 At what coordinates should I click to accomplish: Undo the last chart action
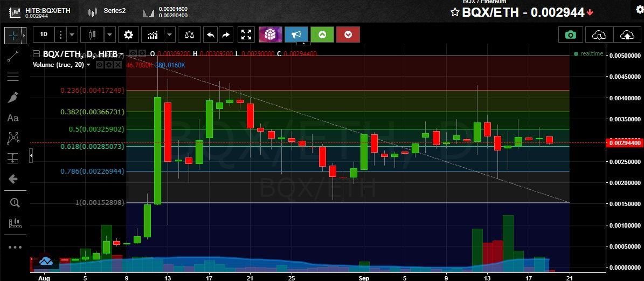tap(211, 35)
